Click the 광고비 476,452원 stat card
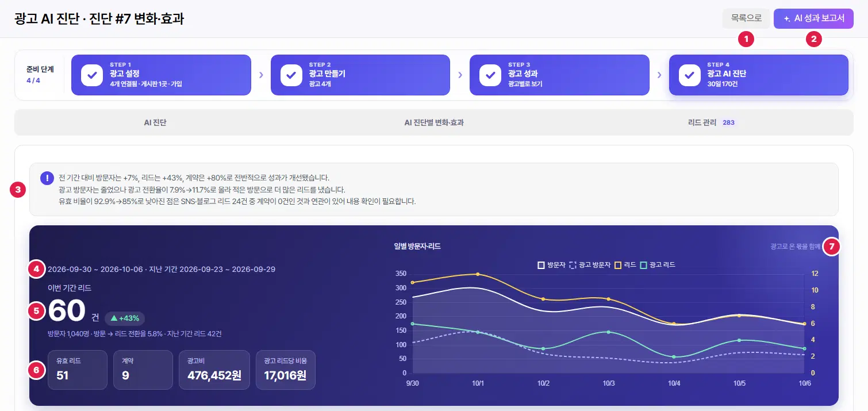Screen dimensions: 868x411 tap(214, 370)
